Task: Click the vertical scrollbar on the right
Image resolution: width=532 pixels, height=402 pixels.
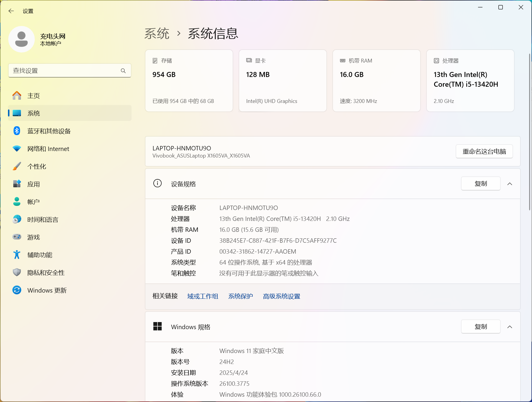Action: click(x=530, y=132)
